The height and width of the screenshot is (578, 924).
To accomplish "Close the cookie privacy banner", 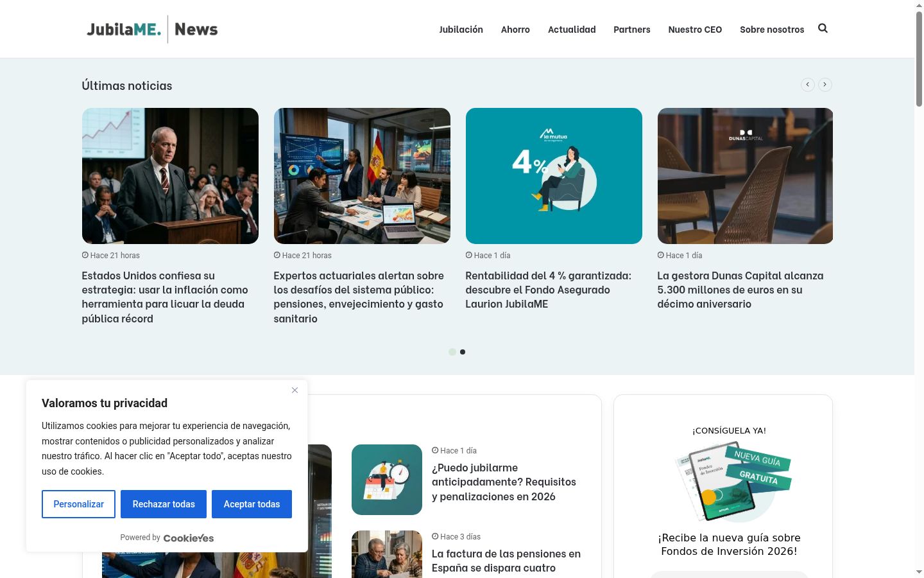I will [295, 390].
